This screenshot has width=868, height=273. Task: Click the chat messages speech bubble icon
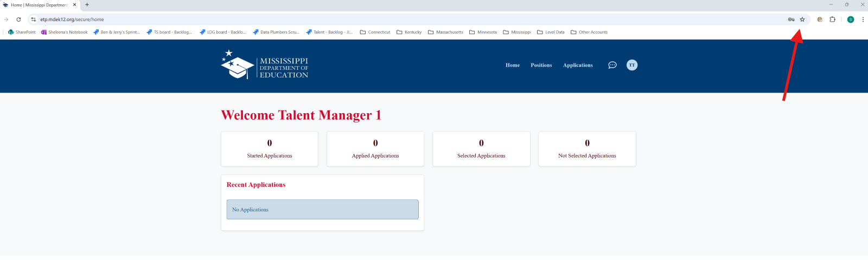[612, 65]
